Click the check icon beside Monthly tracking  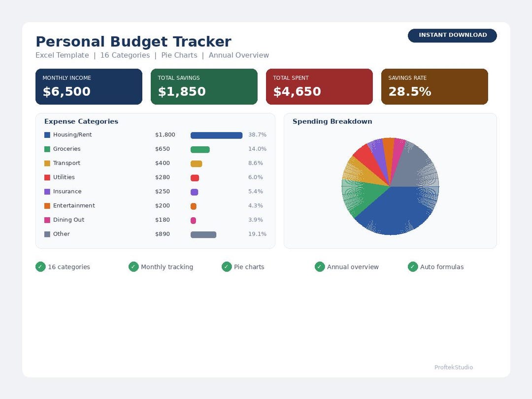(133, 267)
